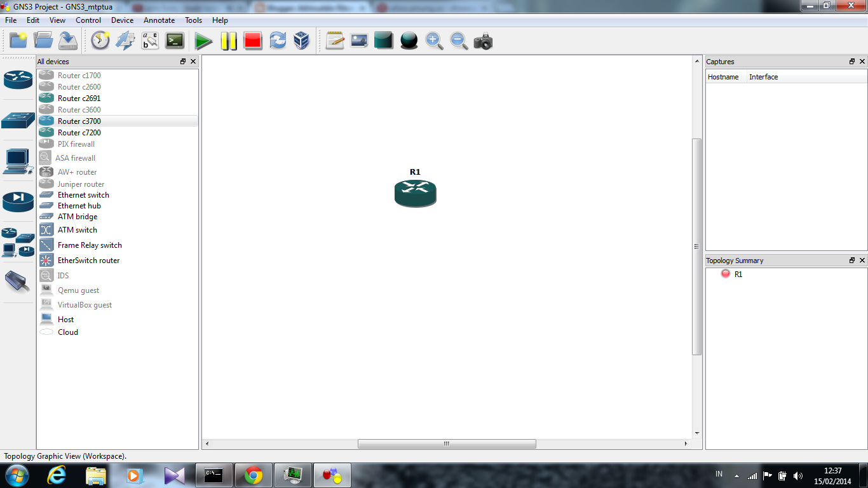Select Ethernet switch device
The height and width of the screenshot is (488, 868).
pos(118,195)
